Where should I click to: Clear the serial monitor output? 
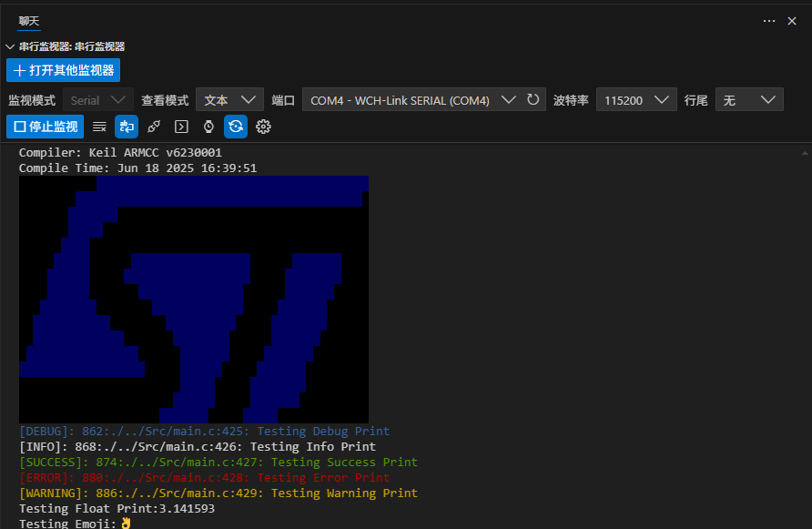coord(100,127)
